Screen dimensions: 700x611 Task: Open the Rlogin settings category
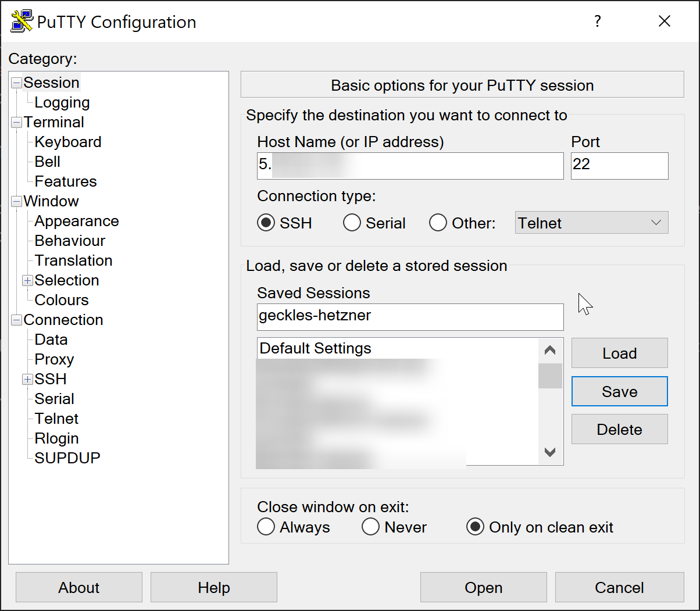tap(56, 438)
